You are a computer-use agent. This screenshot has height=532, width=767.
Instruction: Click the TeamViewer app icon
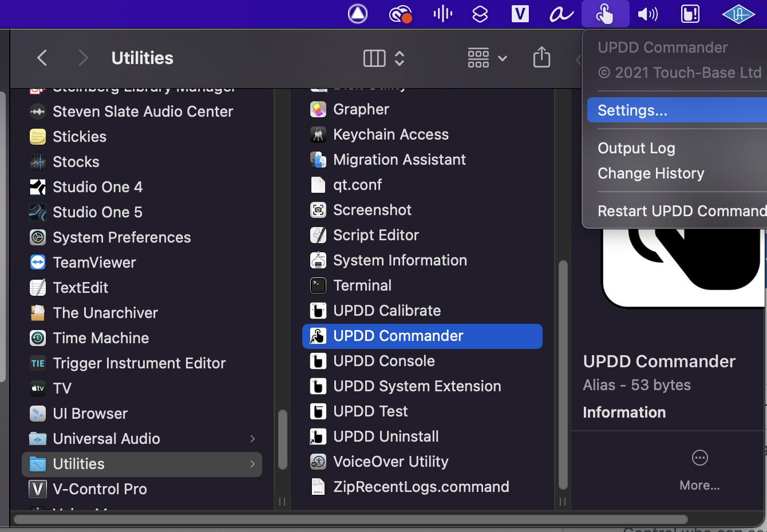click(x=38, y=263)
